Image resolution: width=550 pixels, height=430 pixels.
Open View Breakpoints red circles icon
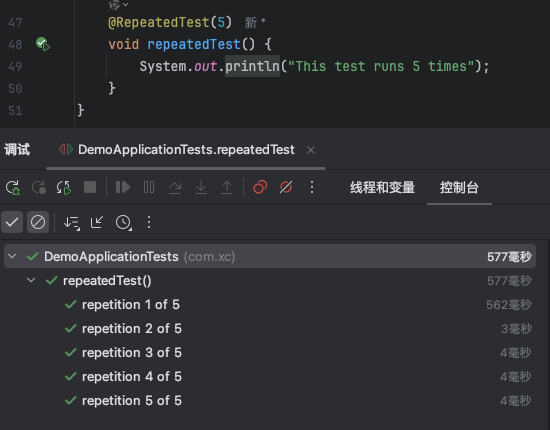[x=260, y=187]
